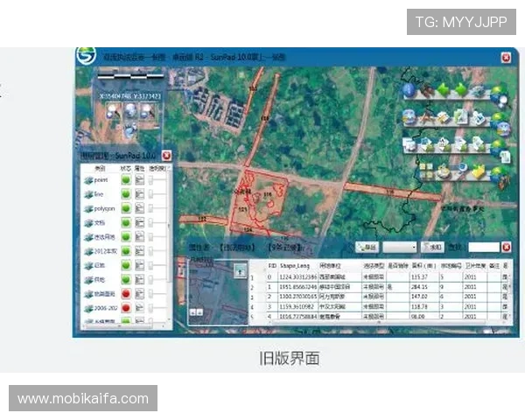Click the Shape_Leng column header
The width and height of the screenshot is (525, 420).
(295, 266)
